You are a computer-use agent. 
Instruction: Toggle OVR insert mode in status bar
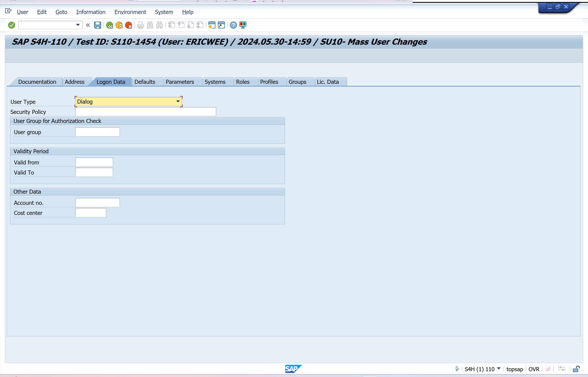534,369
